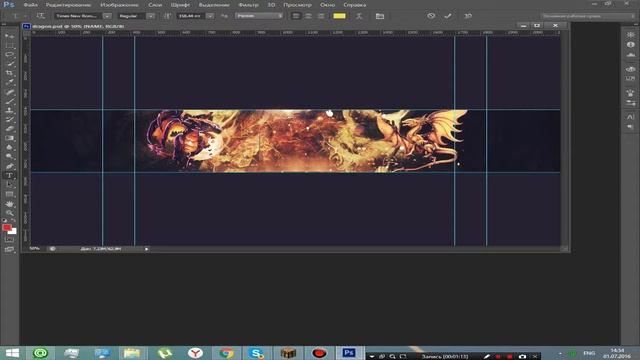Open the workspace switcher dropdown
This screenshot has height=360, width=640.
click(588, 16)
